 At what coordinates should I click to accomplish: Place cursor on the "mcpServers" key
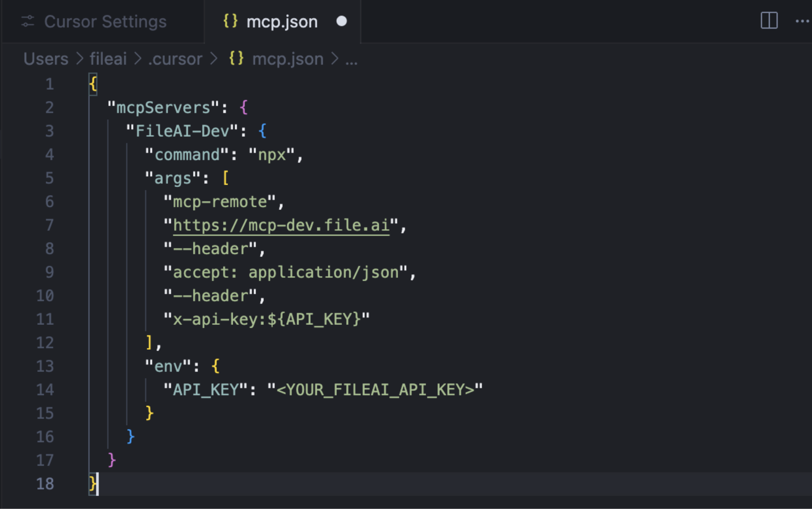click(163, 108)
